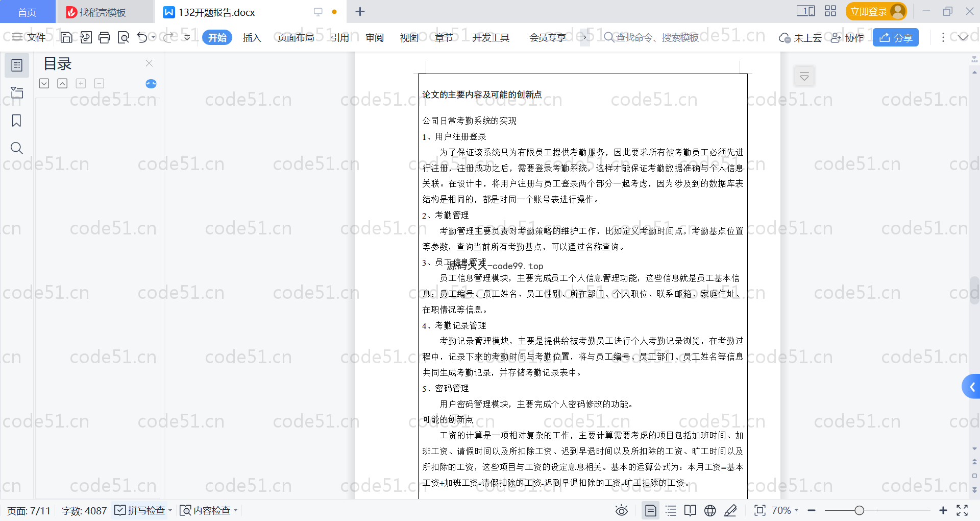Enable writing mode with the pen icon
This screenshot has height=521, width=980.
click(730, 510)
